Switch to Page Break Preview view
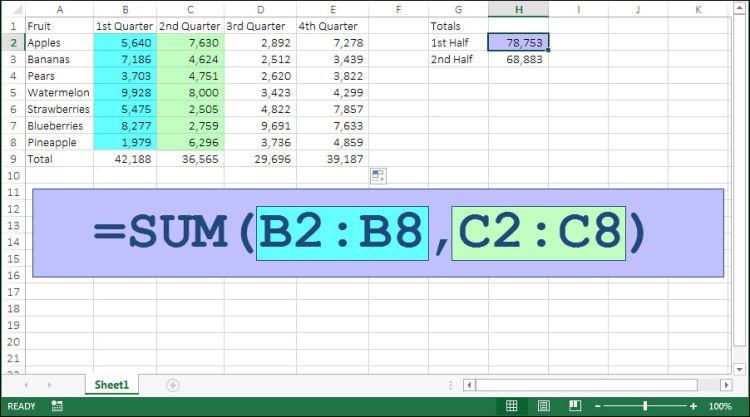 (x=575, y=406)
